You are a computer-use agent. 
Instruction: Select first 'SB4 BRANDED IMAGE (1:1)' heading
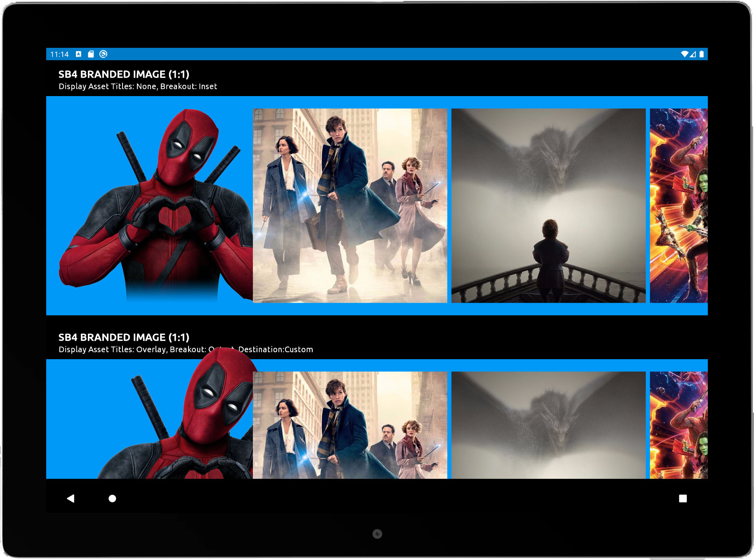(124, 74)
